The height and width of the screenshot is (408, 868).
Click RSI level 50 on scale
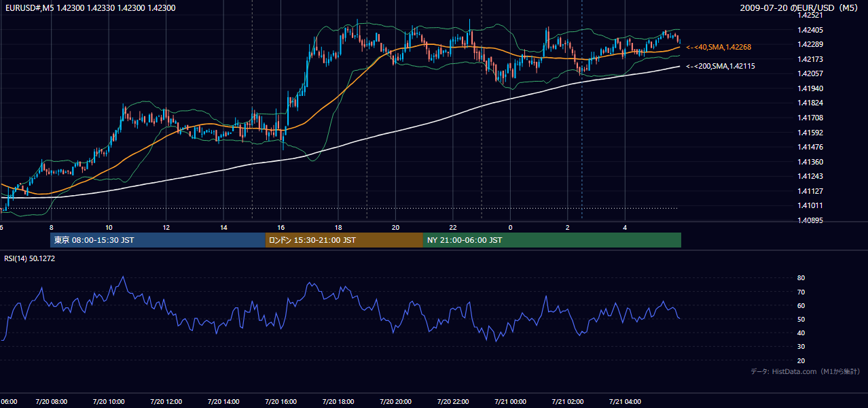pyautogui.click(x=801, y=319)
